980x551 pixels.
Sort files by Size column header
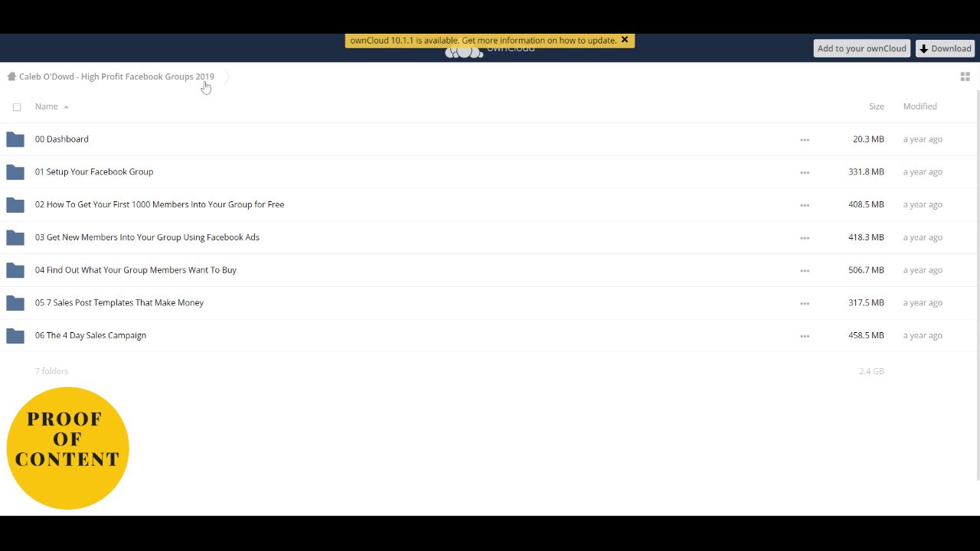coord(877,106)
